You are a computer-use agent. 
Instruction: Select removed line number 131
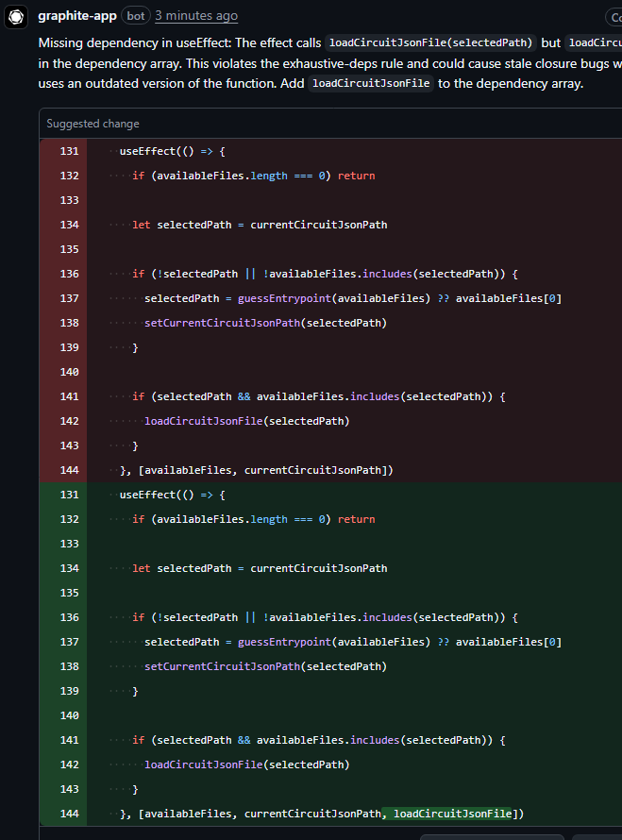coord(69,151)
